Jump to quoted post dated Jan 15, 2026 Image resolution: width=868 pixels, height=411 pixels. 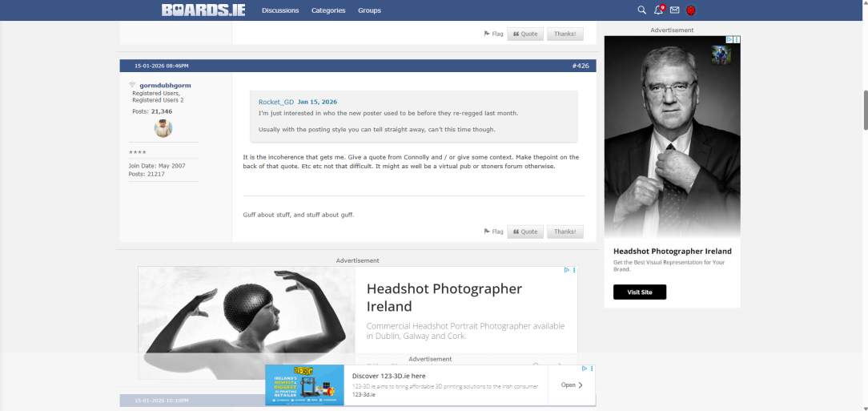(x=317, y=102)
